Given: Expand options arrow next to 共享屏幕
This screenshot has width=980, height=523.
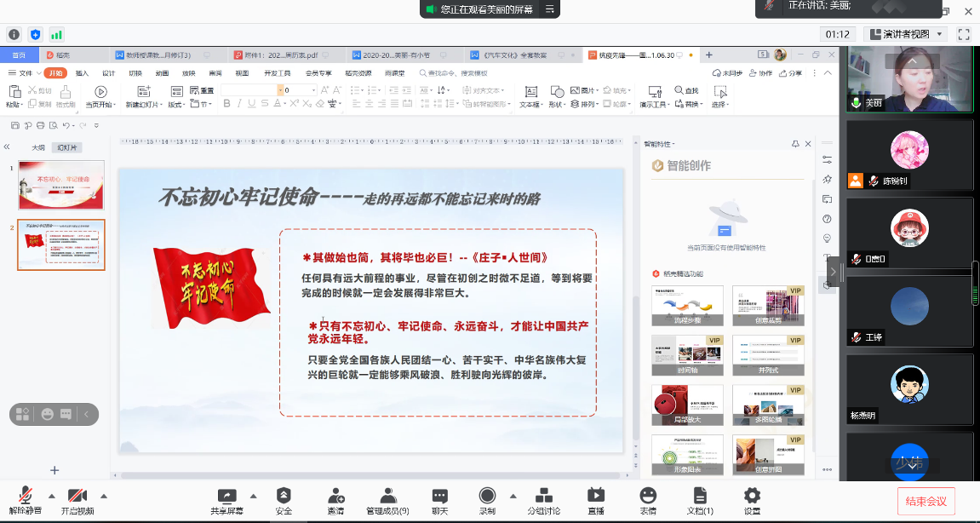Looking at the screenshot, I should coord(253,495).
